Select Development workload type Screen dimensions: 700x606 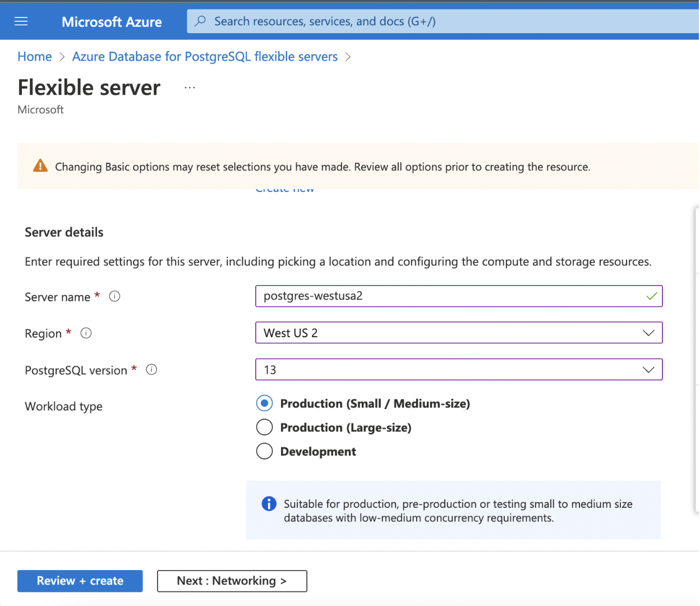coord(264,451)
